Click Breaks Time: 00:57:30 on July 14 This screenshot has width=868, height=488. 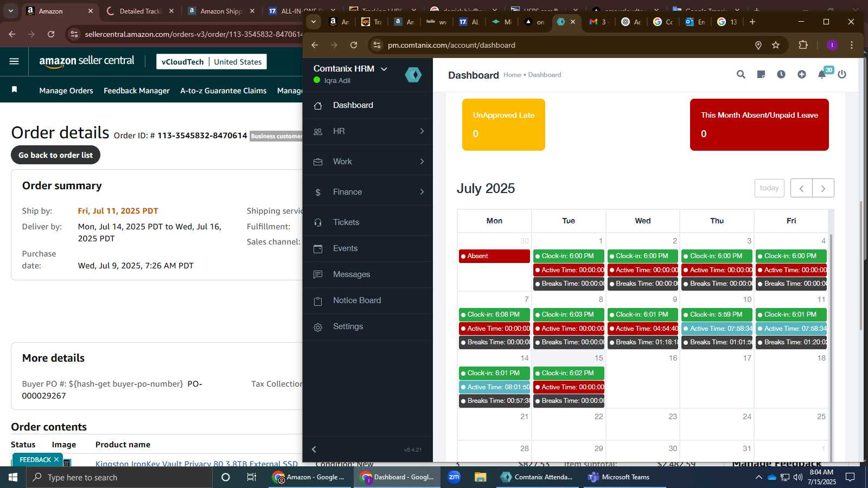(494, 401)
